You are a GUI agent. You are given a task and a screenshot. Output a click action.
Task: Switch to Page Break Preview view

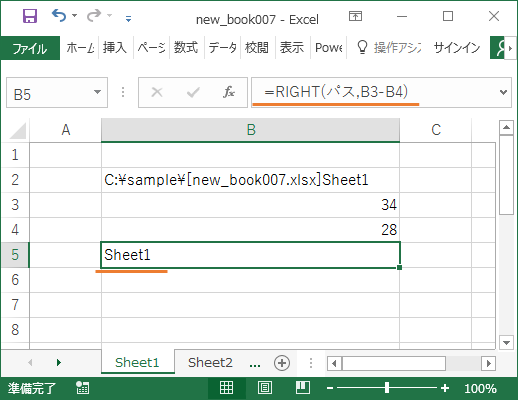pyautogui.click(x=303, y=388)
